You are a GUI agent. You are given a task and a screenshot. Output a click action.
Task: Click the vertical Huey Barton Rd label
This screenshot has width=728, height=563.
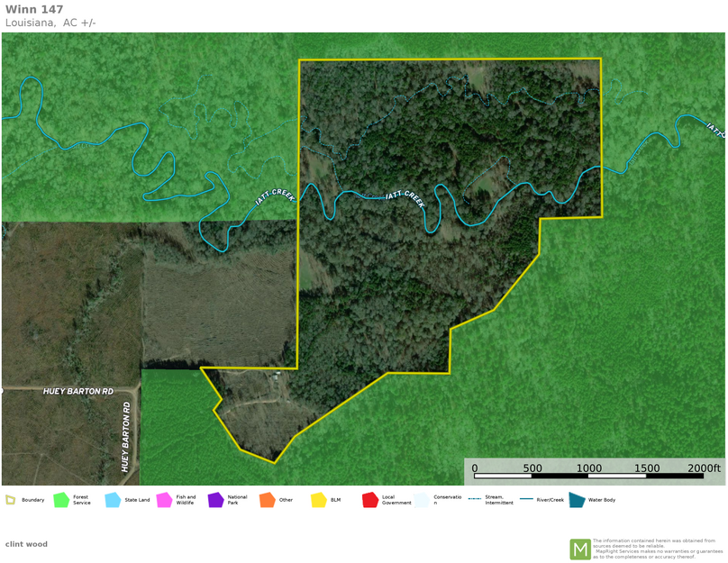click(x=126, y=437)
